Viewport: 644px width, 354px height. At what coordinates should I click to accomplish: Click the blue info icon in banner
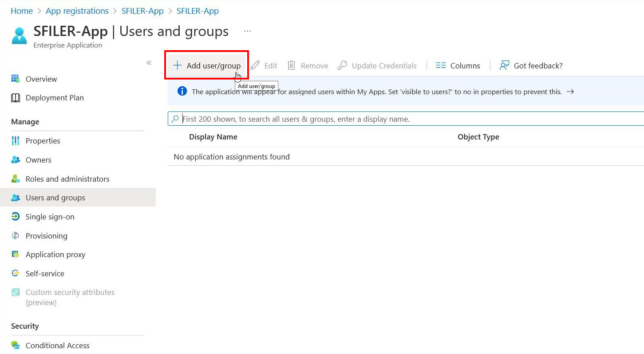(x=182, y=91)
